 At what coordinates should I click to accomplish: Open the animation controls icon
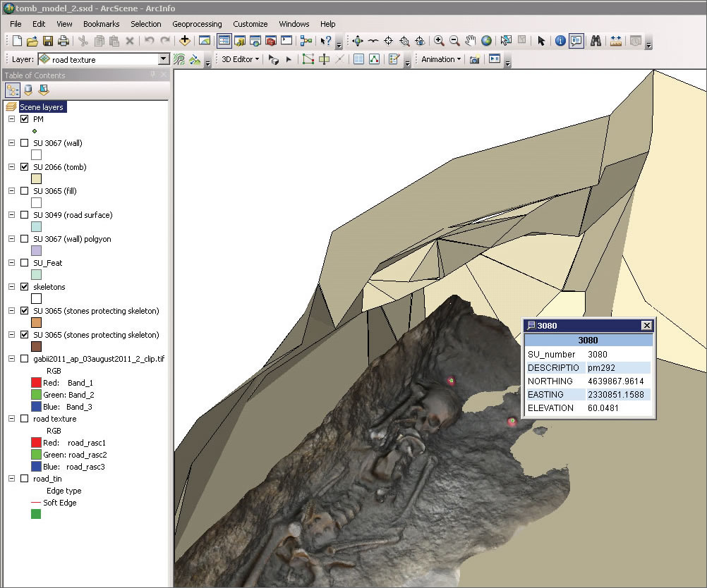point(495,59)
